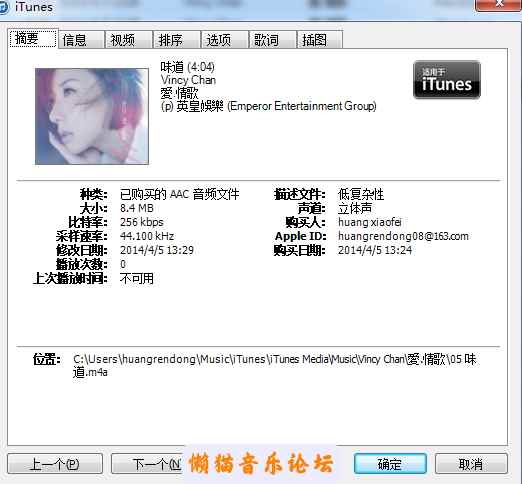Click the purchase date 2014/4/5 13:24

coord(375,250)
